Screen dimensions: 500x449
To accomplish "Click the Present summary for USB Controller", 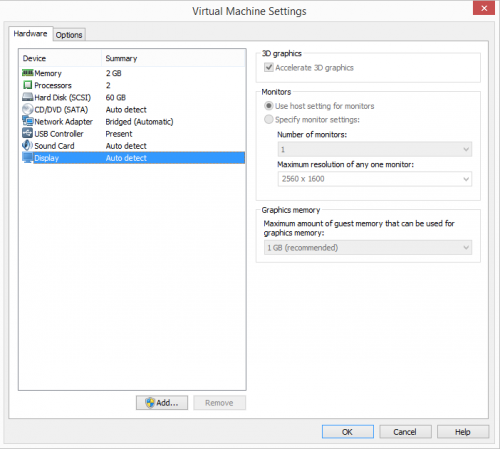I will [x=119, y=134].
